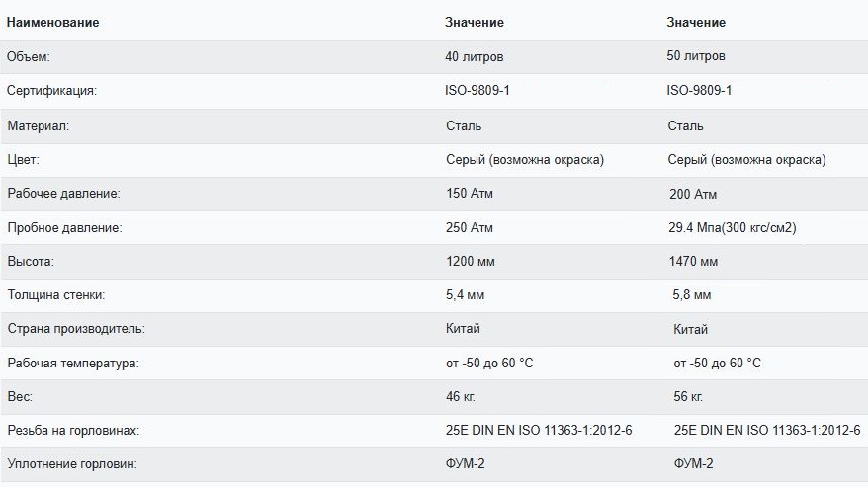
Task: Select the 1470 мм height value
Action: [693, 261]
